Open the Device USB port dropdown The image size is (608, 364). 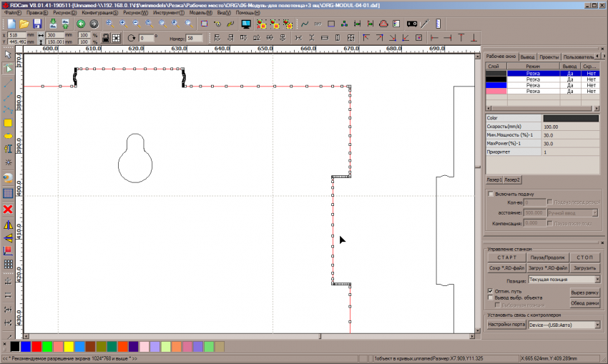(x=564, y=325)
